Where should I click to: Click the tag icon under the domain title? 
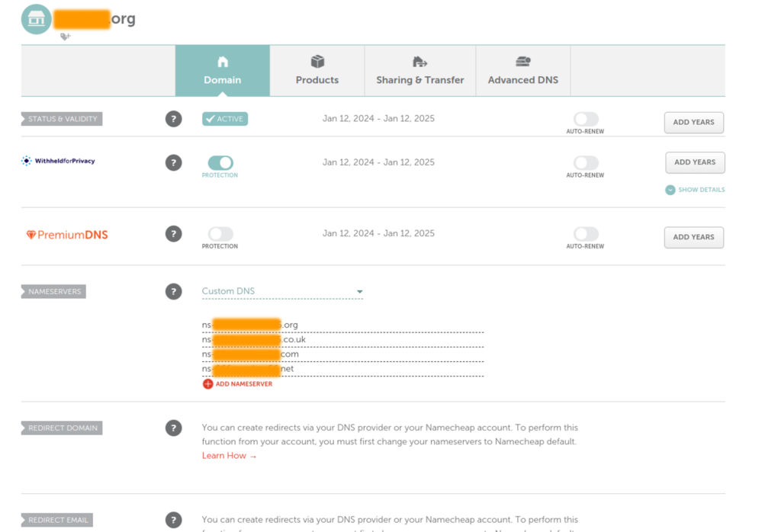[65, 36]
